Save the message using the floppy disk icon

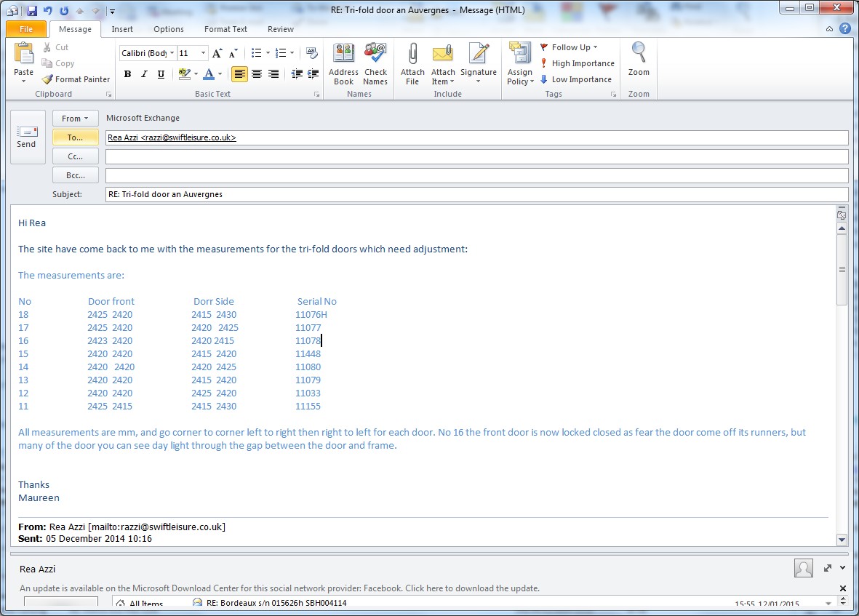(x=31, y=10)
